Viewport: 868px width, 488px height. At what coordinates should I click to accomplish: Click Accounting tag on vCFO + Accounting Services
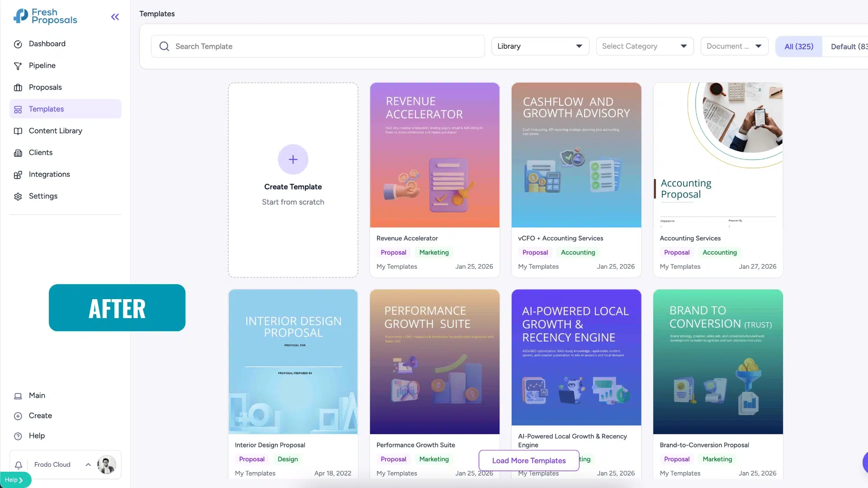pyautogui.click(x=578, y=253)
